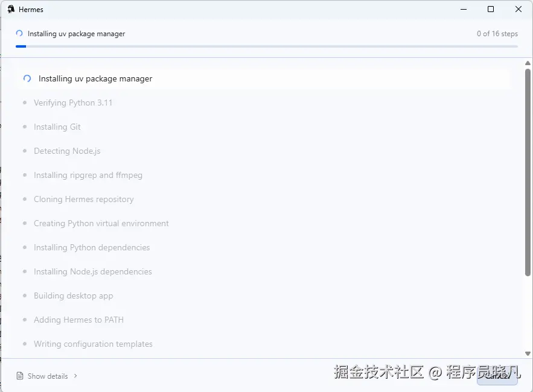Select the active 'Installing uv package manager' step row

(x=263, y=78)
